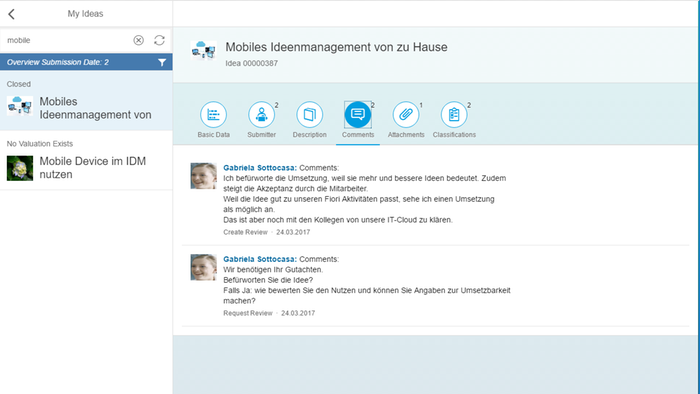
Task: Click the date '24.03.2017' beside Request Review
Action: tap(298, 313)
